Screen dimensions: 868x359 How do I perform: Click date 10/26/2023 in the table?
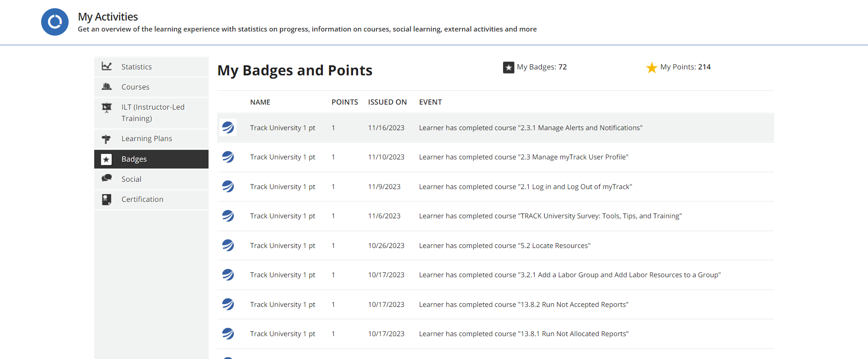point(386,246)
